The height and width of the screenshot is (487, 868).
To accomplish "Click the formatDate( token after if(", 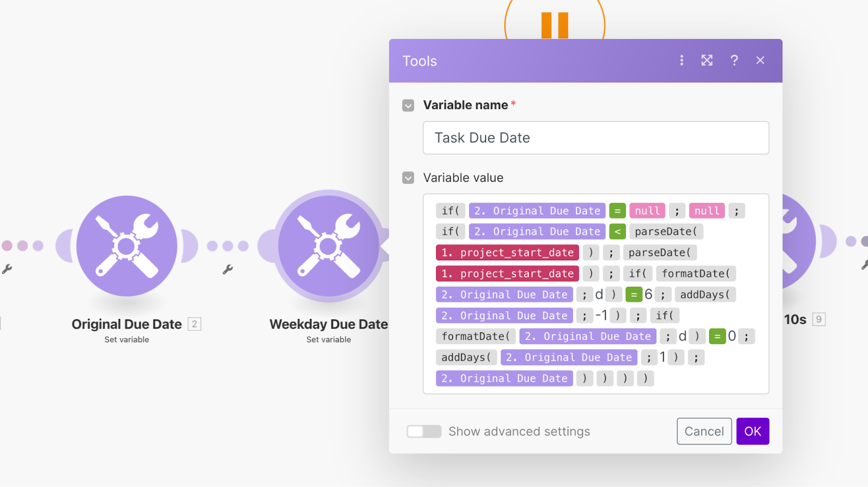I will [x=696, y=274].
